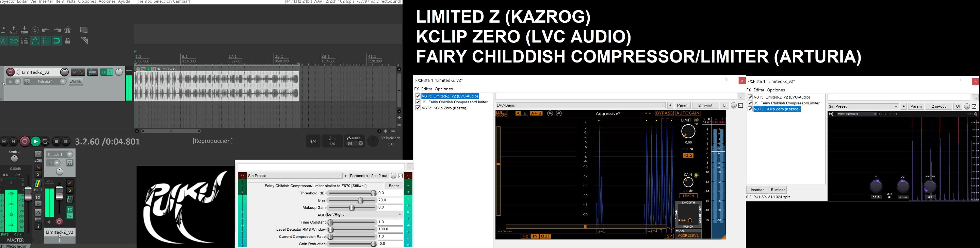Image resolution: width=980 pixels, height=248 pixels.
Task: Open input FX button on track panel
Action: click(x=27, y=82)
